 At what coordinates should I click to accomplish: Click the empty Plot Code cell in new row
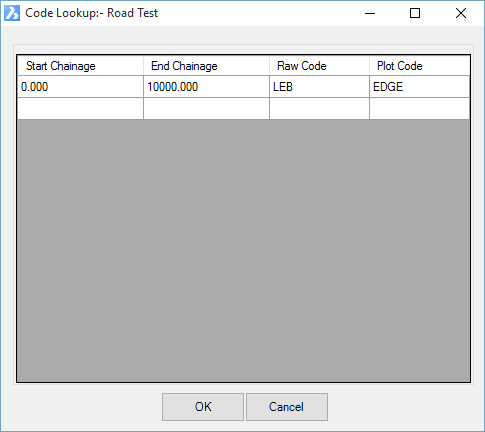pyautogui.click(x=419, y=108)
